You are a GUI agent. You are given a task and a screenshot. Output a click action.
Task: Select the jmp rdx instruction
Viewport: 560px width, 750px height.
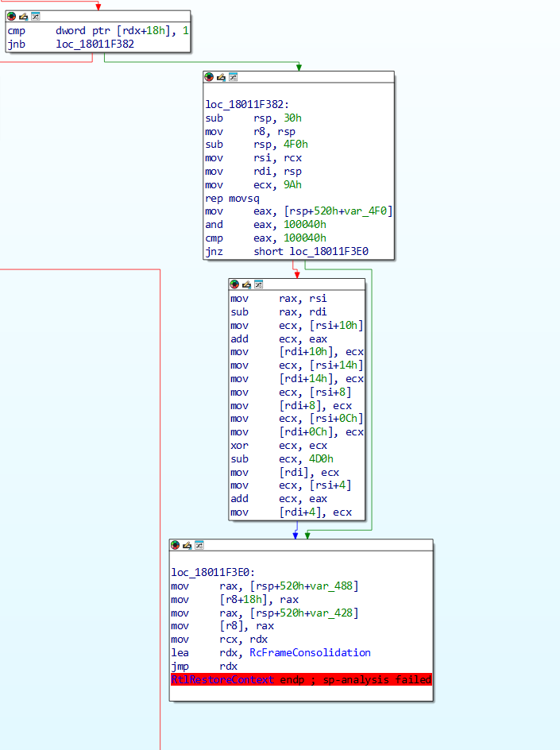tap(205, 667)
